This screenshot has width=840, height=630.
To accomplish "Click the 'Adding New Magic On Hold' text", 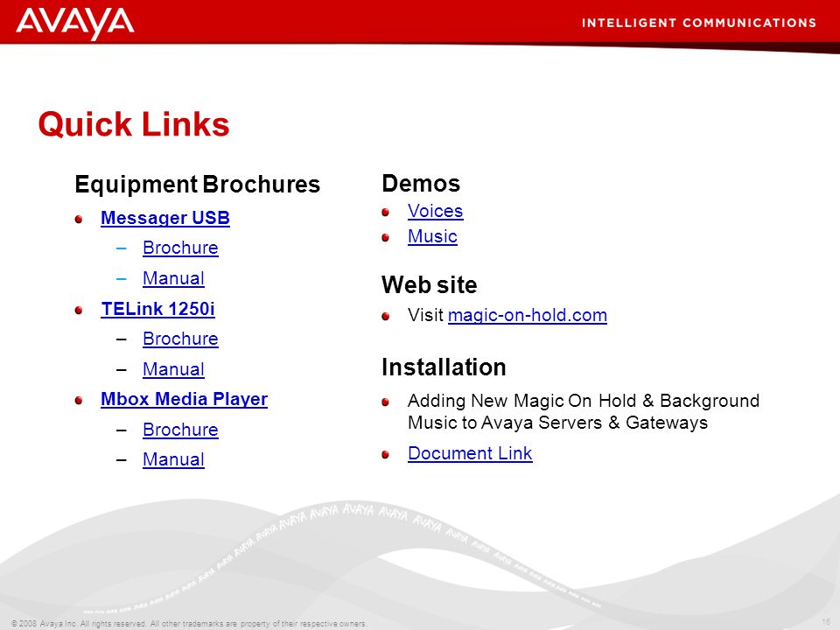I will [x=584, y=412].
